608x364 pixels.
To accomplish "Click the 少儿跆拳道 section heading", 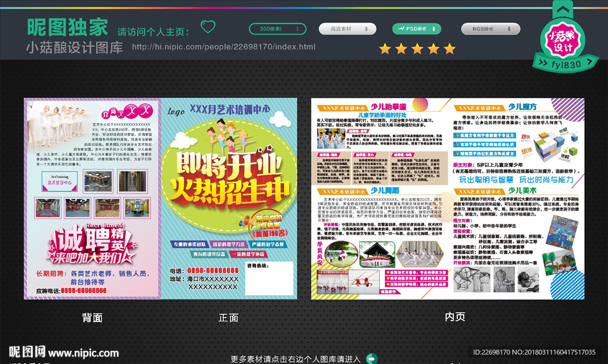I will (x=388, y=107).
